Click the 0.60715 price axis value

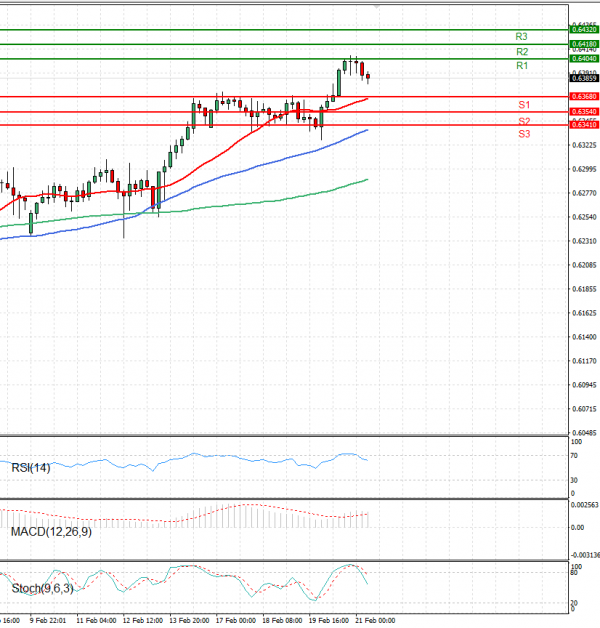584,409
